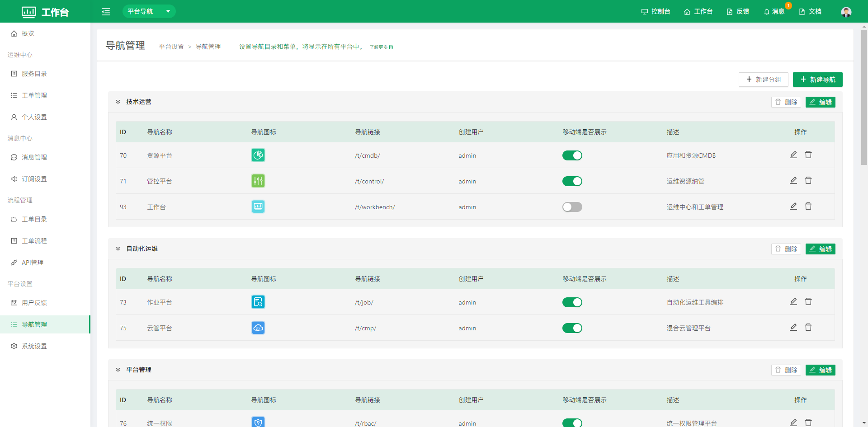Delete the 自动化运维 group
This screenshot has height=427, width=868.
[786, 249]
